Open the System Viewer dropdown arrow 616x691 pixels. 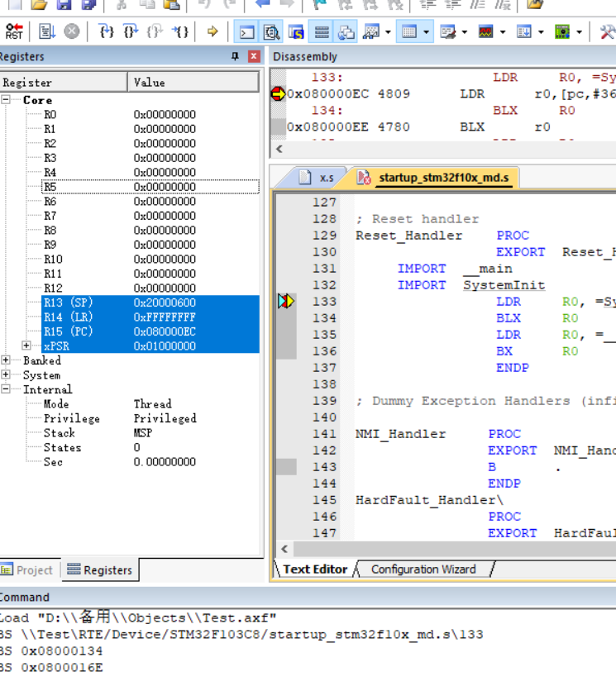point(580,31)
